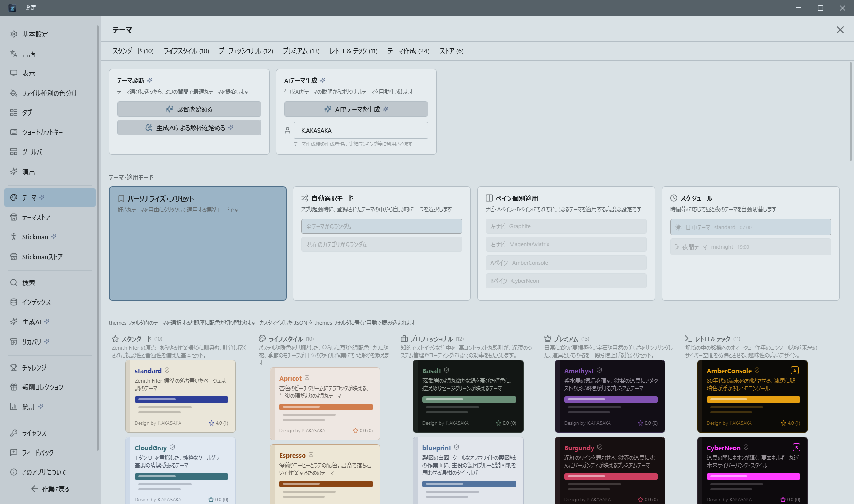854x504 pixels.
Task: Click the database icon beside インデックス
Action: [x=14, y=302]
